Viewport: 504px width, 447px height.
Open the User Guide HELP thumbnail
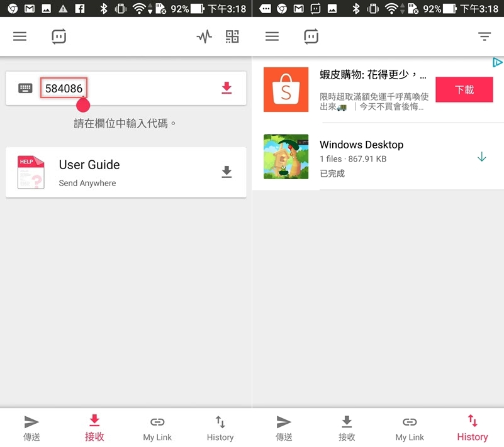tap(31, 172)
